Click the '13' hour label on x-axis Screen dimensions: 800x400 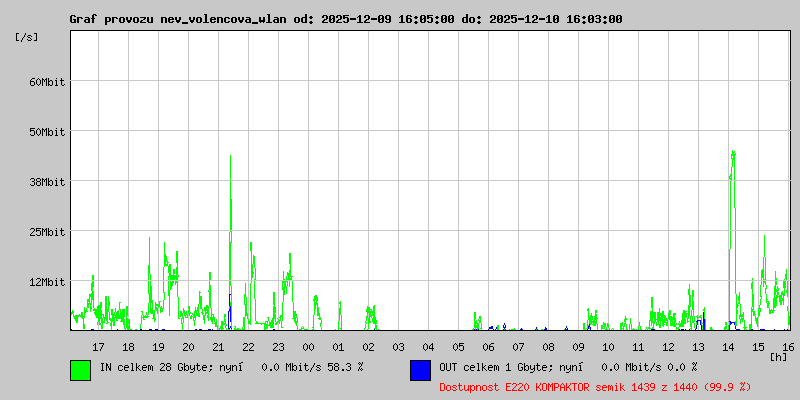(x=698, y=347)
